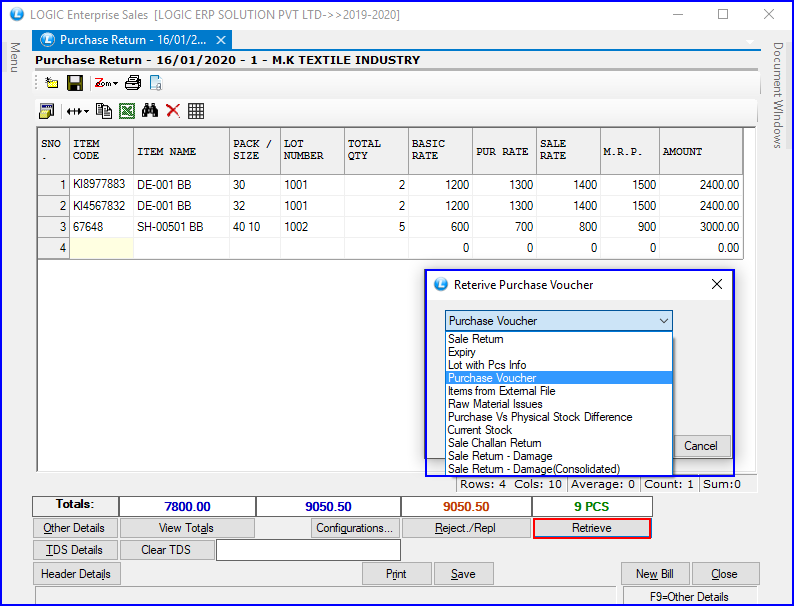Click the Print button
Screen dimensions: 794x606
click(396, 574)
